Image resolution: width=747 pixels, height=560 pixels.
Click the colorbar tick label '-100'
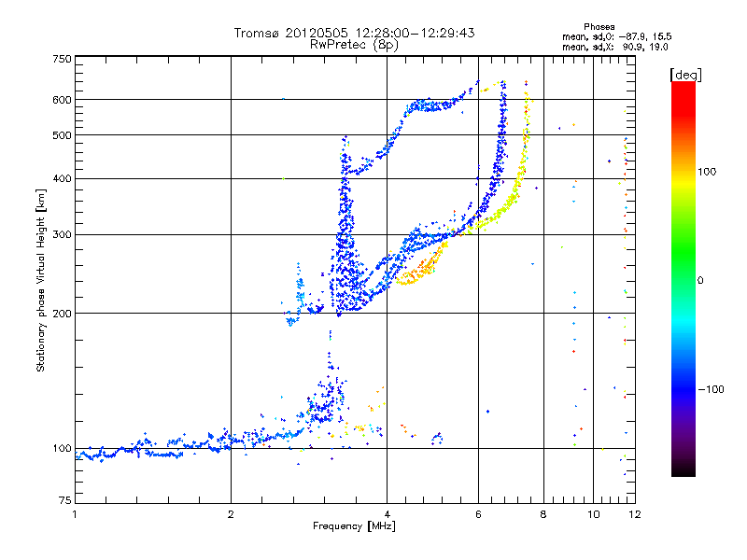pos(712,389)
